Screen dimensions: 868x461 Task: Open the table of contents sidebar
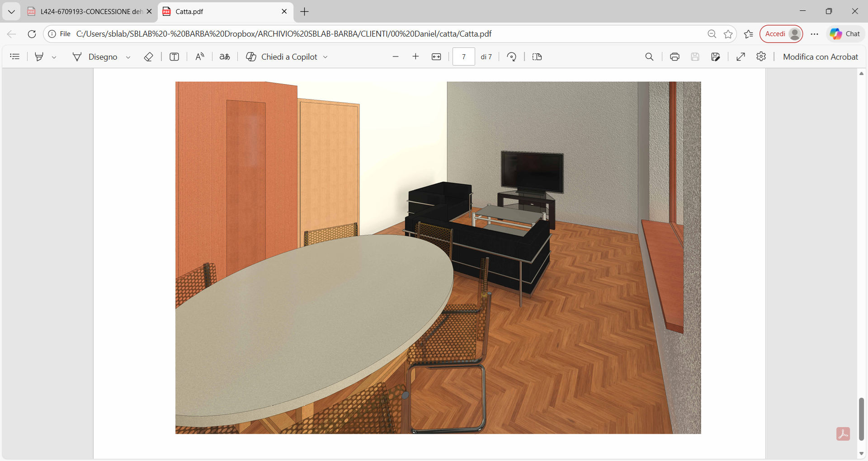(x=15, y=57)
